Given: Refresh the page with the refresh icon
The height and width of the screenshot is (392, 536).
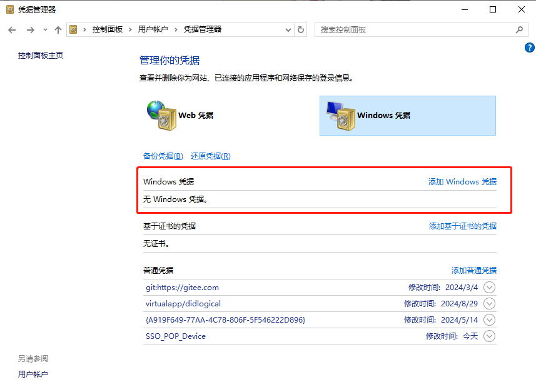Looking at the screenshot, I should 301,29.
